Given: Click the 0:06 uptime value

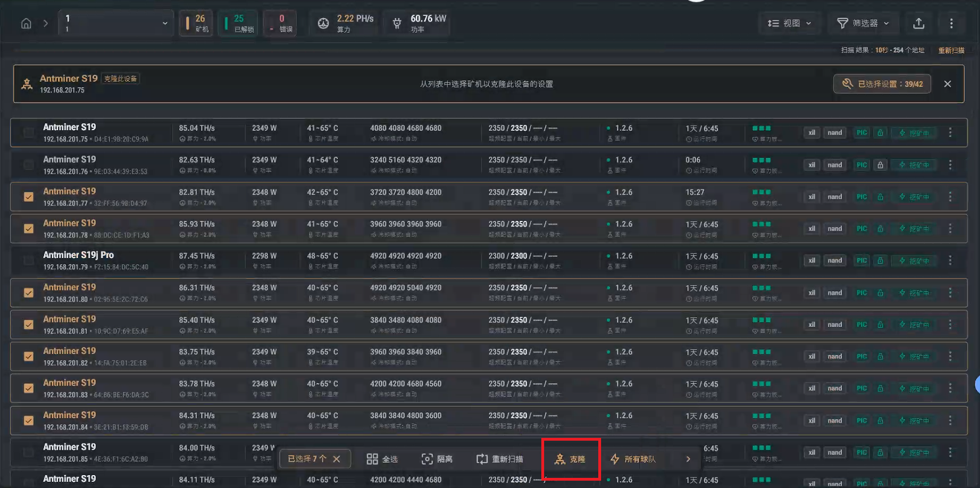Looking at the screenshot, I should click(693, 160).
